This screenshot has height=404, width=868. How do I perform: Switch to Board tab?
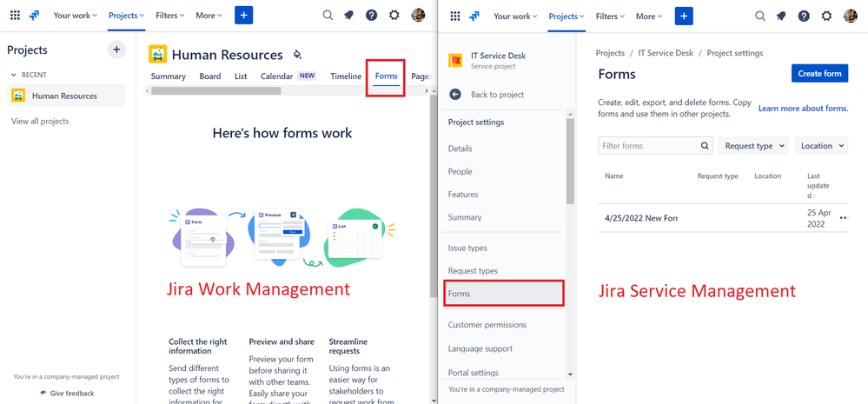point(209,76)
